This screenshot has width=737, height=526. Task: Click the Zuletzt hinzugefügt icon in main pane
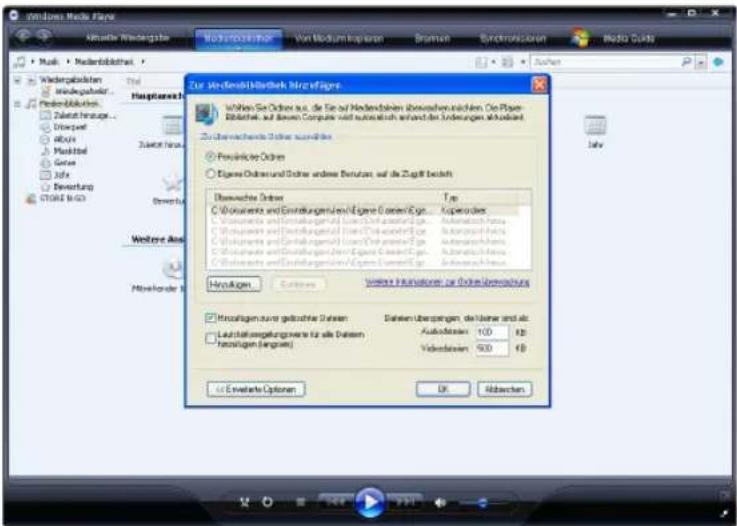point(173,125)
